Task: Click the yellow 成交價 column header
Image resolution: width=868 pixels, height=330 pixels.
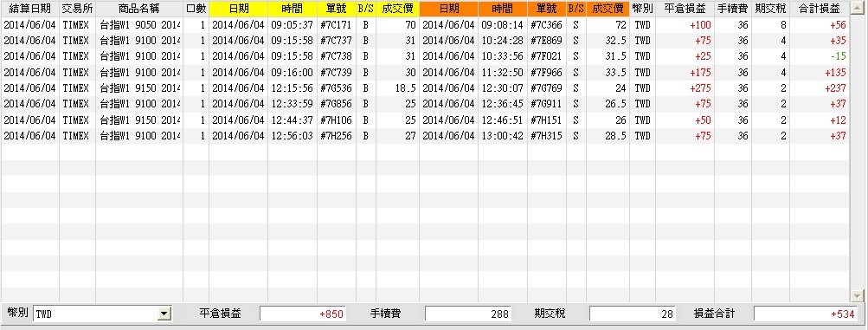Action: pos(397,9)
